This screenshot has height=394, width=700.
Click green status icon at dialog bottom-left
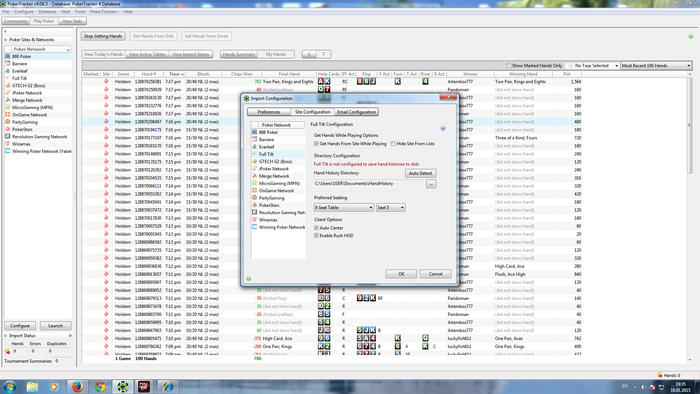(x=249, y=279)
